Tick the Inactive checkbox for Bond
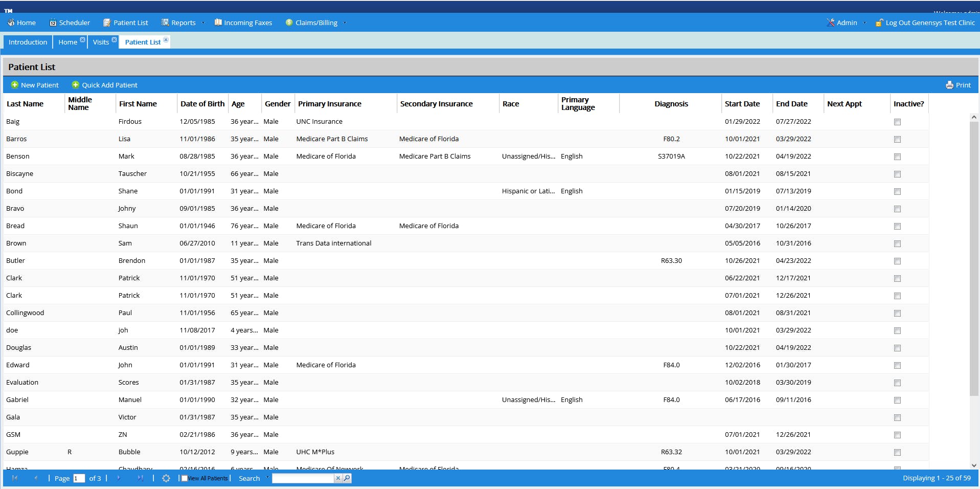 897,191
